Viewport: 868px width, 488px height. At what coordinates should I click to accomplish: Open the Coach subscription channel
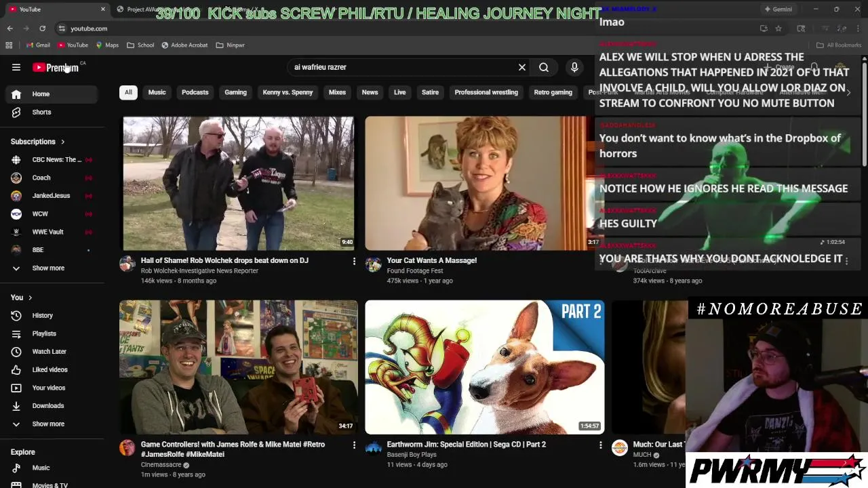pyautogui.click(x=52, y=178)
